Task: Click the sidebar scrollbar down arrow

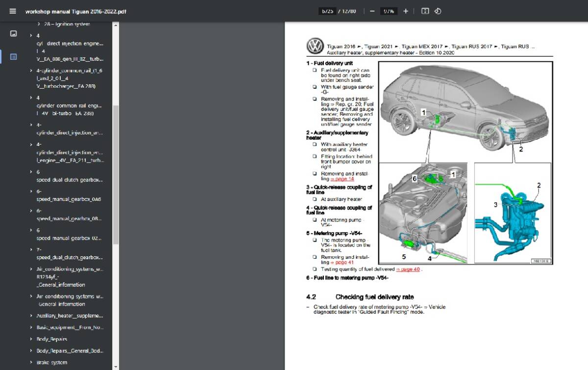Action: pyautogui.click(x=116, y=367)
